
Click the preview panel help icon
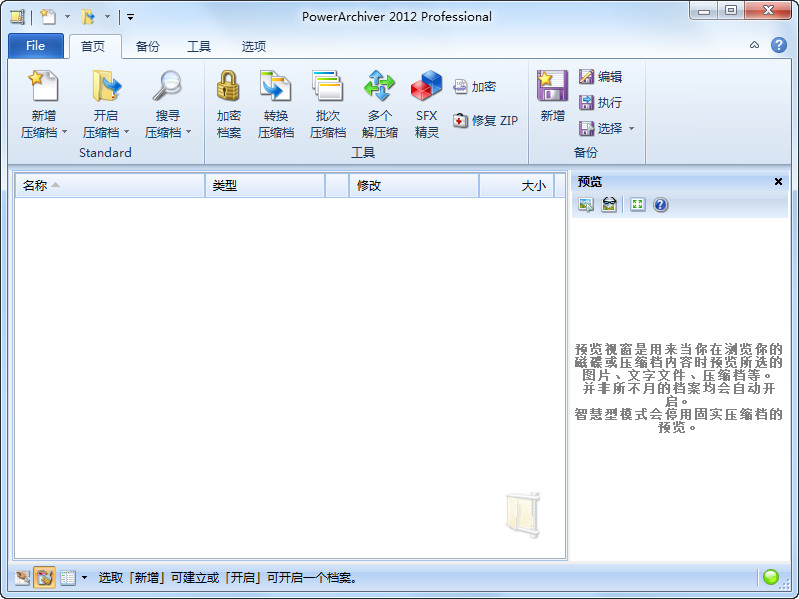pos(660,205)
